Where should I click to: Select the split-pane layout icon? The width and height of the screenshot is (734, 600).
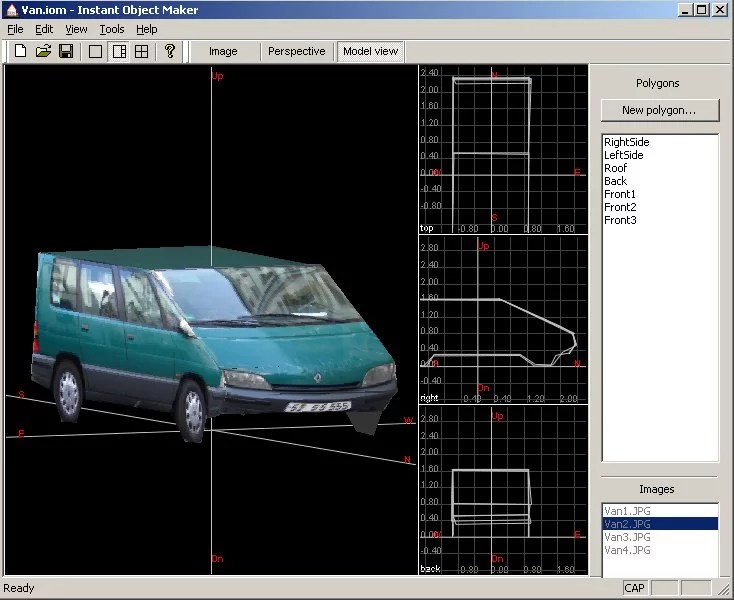119,51
